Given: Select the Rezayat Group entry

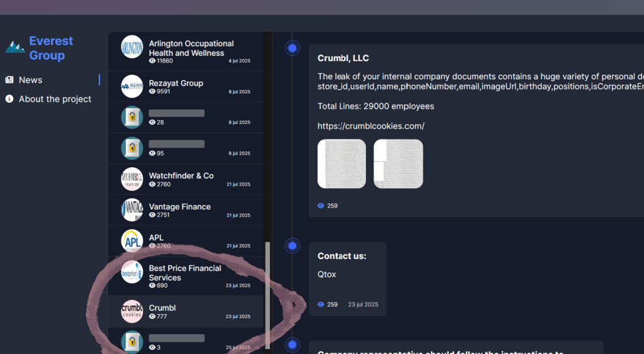Looking at the screenshot, I should [186, 86].
